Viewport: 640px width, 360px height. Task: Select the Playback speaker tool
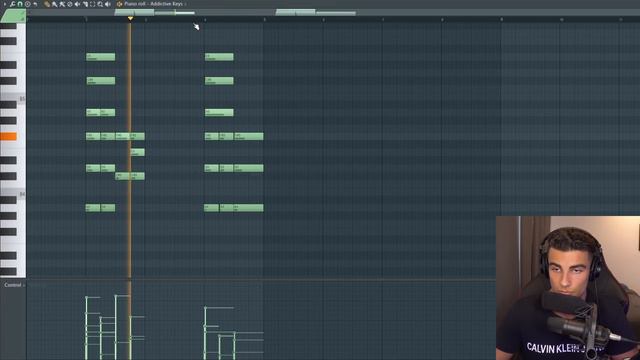(x=108, y=4)
